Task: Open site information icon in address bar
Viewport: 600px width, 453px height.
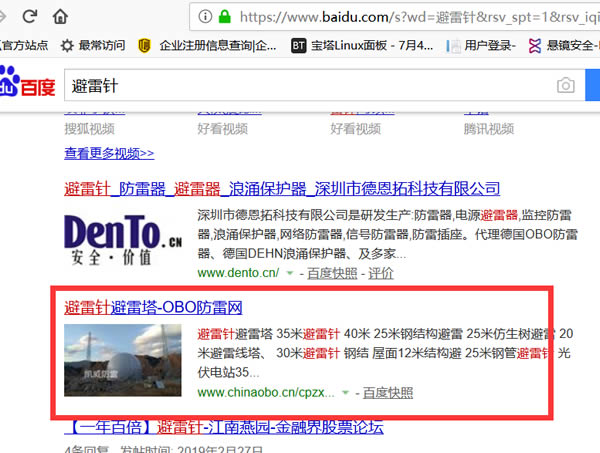Action: pos(205,16)
